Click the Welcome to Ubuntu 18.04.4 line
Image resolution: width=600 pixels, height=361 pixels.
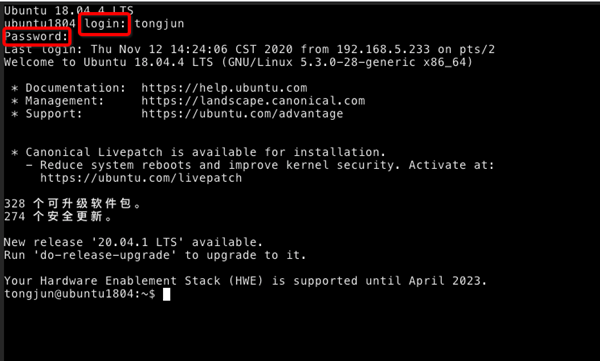238,62
